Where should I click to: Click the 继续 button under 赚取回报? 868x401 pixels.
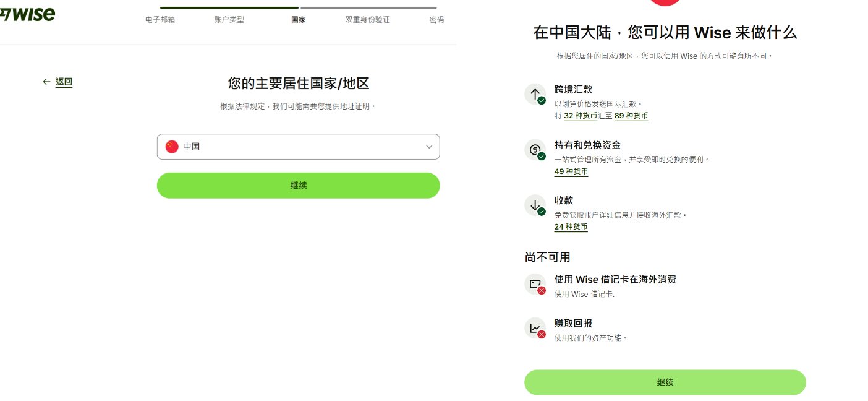coord(665,382)
